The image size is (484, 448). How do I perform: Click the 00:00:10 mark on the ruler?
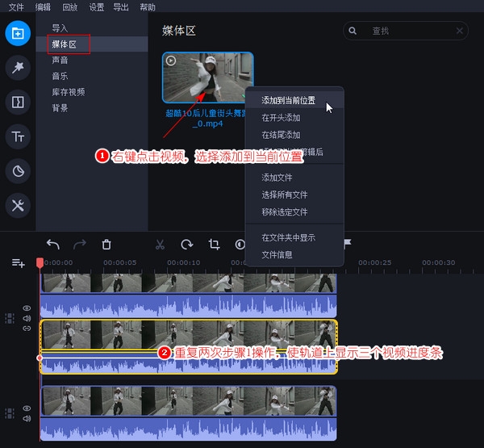184,262
